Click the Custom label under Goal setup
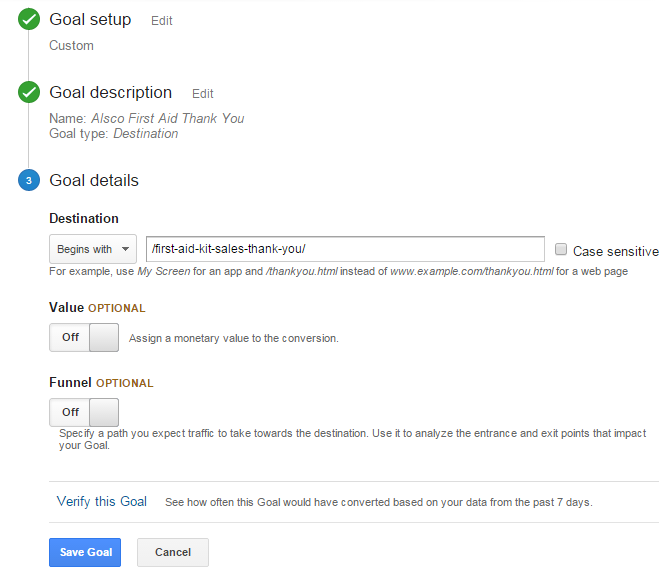The width and height of the screenshot is (672, 579). point(71,45)
